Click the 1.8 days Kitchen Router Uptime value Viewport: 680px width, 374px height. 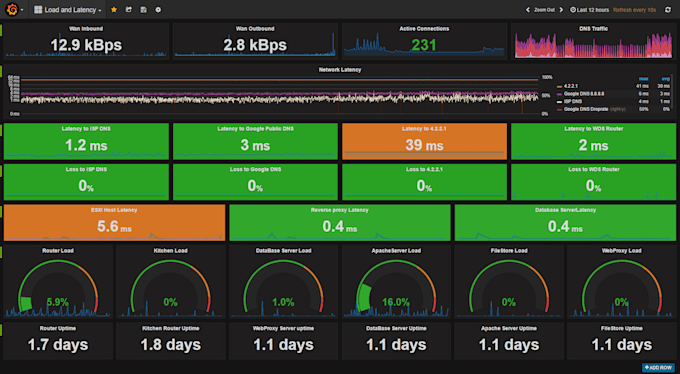click(x=170, y=345)
